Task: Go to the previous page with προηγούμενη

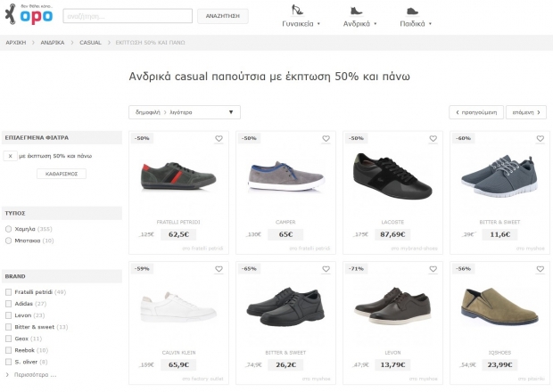Action: click(x=476, y=112)
